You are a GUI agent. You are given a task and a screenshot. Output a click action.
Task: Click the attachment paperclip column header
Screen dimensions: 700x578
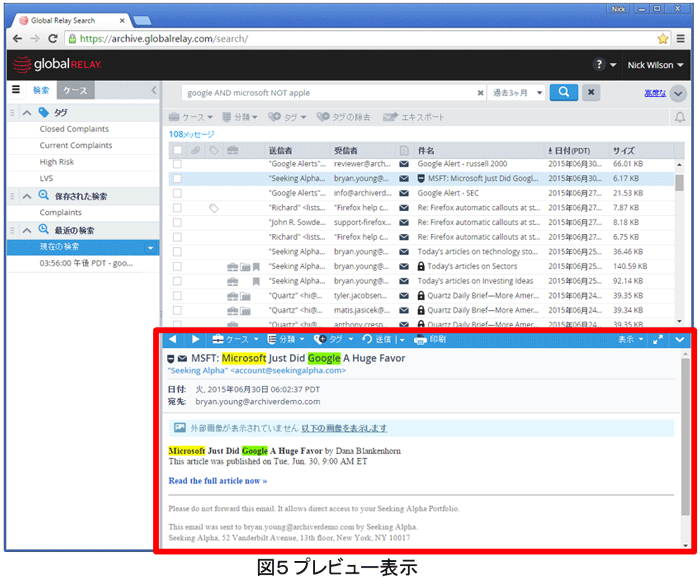196,150
